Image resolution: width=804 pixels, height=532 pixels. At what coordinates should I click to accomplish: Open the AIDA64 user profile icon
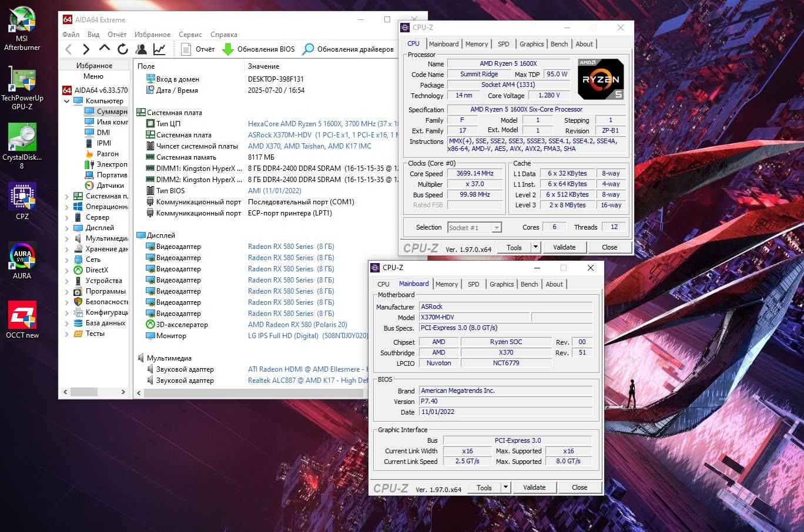pyautogui.click(x=141, y=49)
